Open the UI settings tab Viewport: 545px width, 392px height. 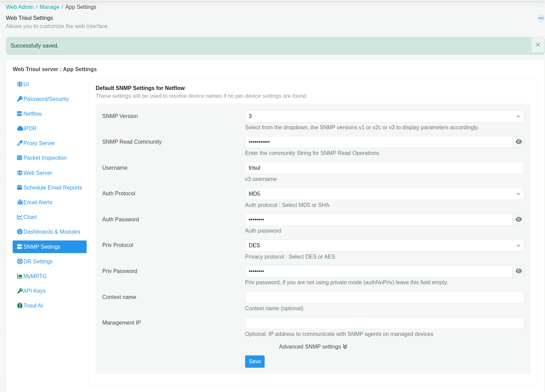50,84
